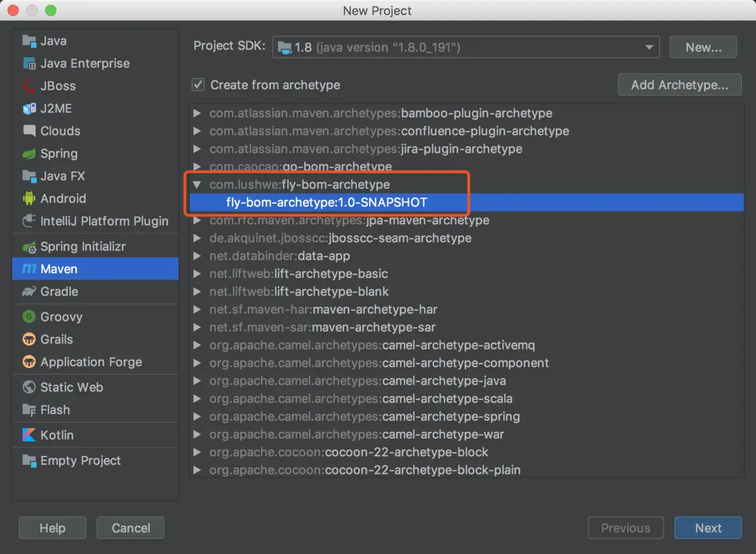Select lift-archetype-blank row
The image size is (756, 554).
tap(466, 291)
